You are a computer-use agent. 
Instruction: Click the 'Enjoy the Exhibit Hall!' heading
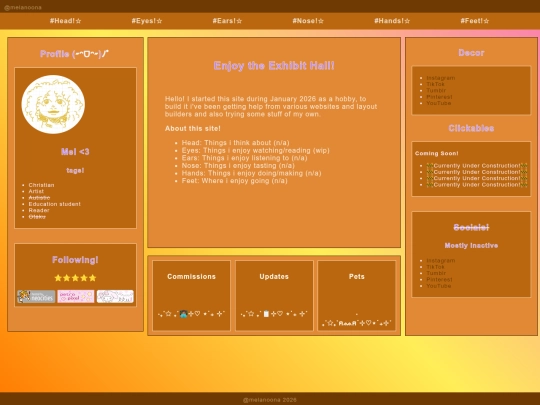click(x=274, y=66)
